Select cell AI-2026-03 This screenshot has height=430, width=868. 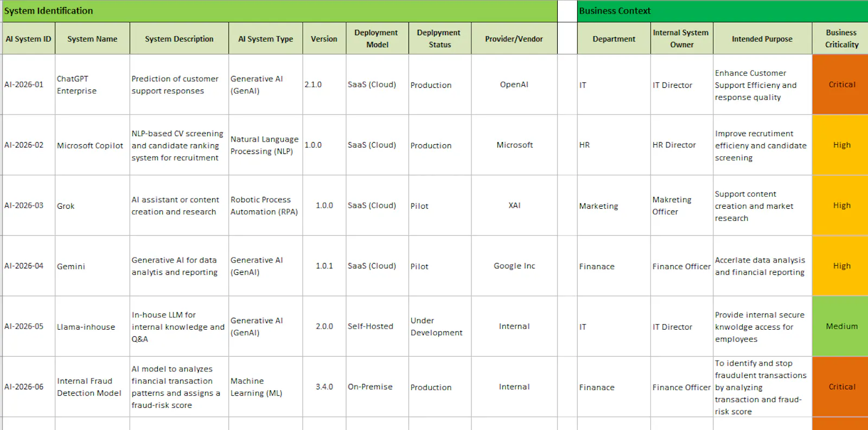pyautogui.click(x=29, y=206)
